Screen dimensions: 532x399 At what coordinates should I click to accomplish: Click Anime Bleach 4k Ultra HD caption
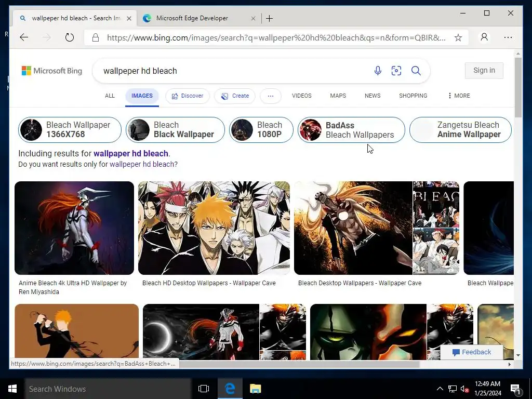pos(73,287)
